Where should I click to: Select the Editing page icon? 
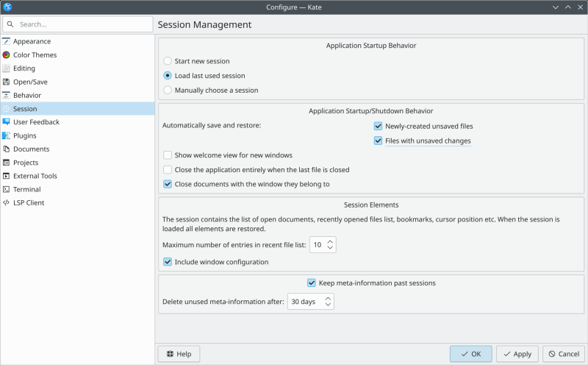[7, 68]
